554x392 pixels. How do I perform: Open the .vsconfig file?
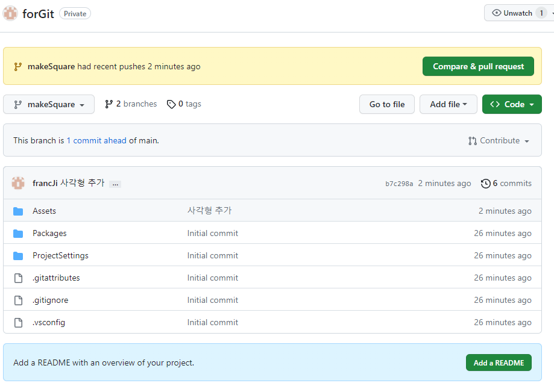tap(49, 322)
